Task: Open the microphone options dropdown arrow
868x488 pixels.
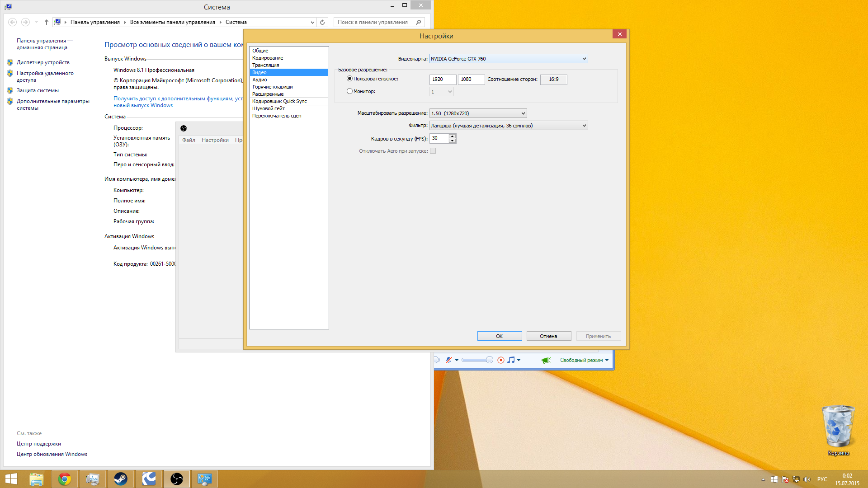Action: coord(457,360)
